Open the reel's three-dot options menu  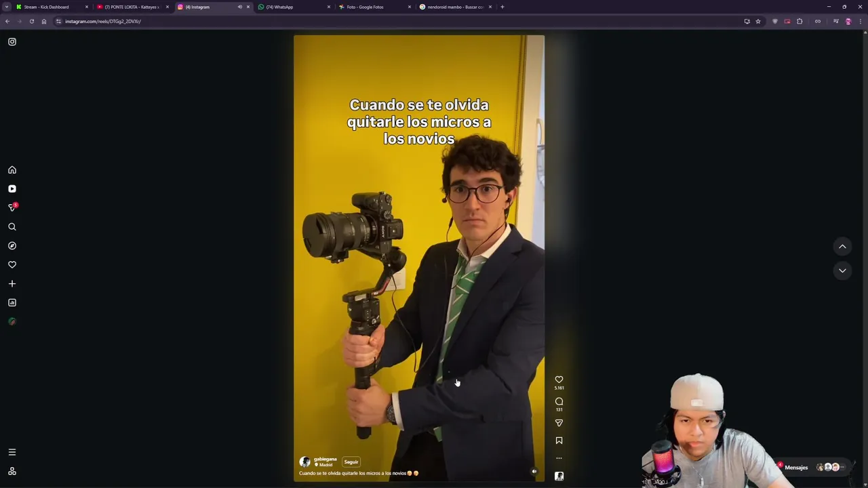559,458
